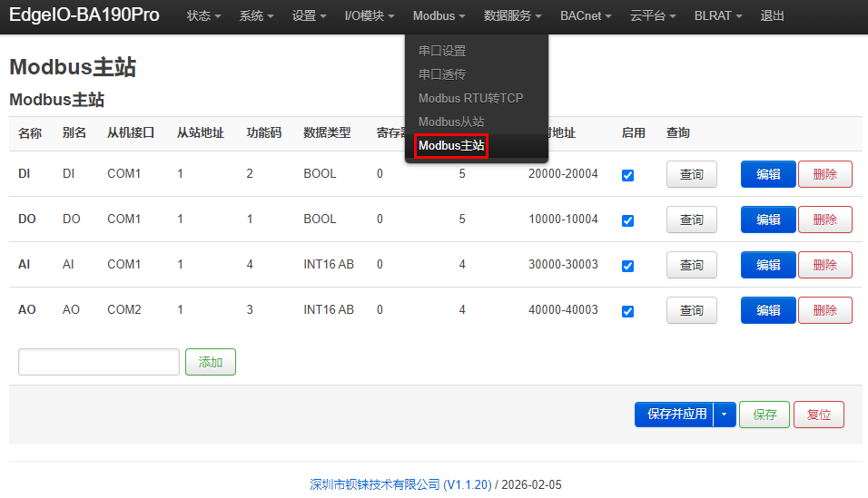The height and width of the screenshot is (498, 868).
Task: Click the 从站地址 column header
Action: [201, 132]
